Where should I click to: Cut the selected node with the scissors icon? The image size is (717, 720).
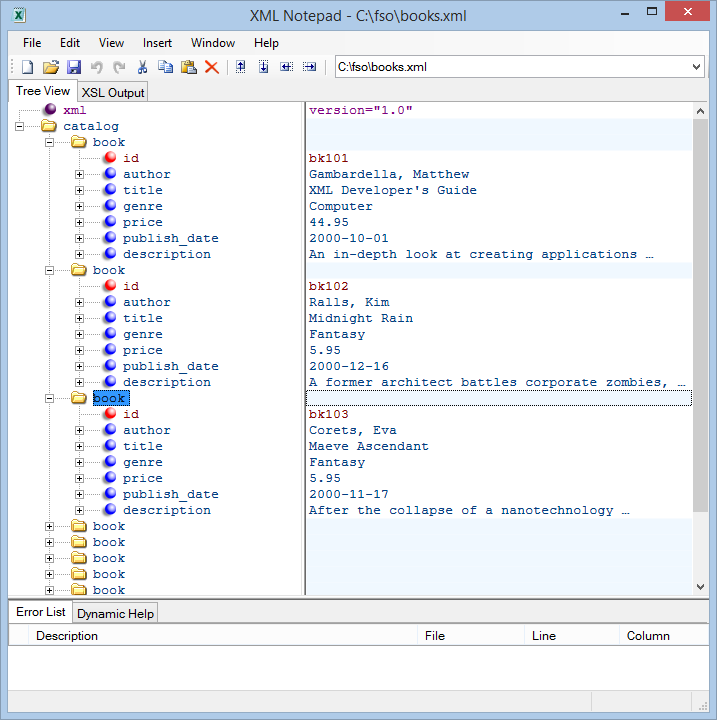(x=142, y=67)
